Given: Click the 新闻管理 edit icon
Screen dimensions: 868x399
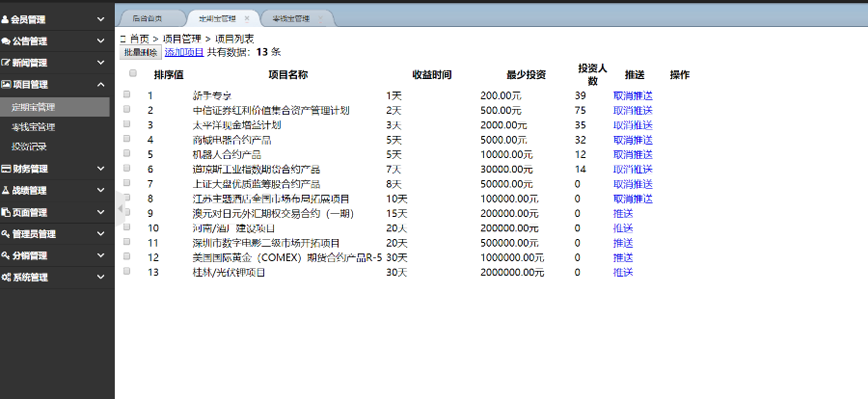Looking at the screenshot, I should click(6, 63).
